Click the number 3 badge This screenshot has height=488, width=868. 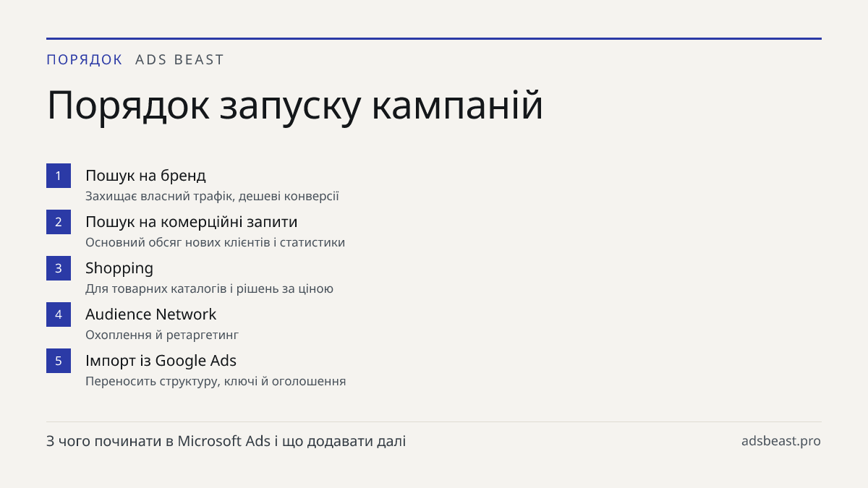(x=59, y=268)
